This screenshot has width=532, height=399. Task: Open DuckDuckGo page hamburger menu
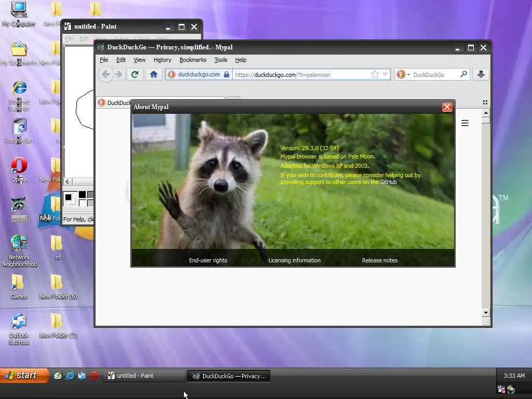(x=465, y=123)
